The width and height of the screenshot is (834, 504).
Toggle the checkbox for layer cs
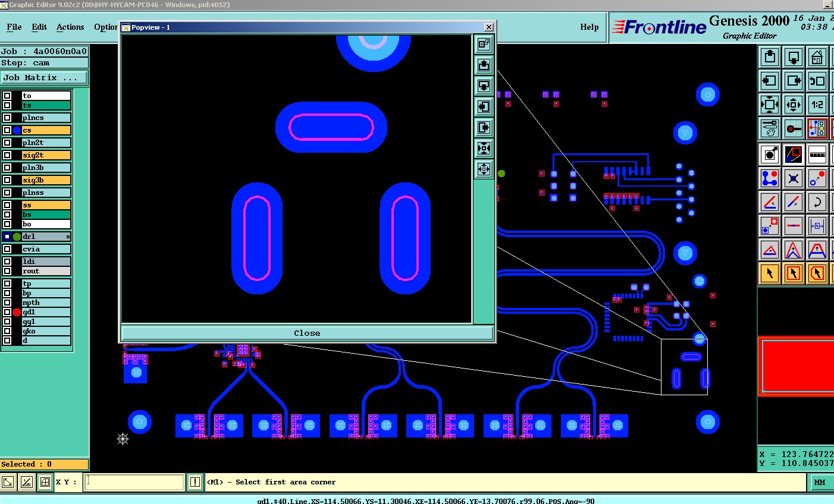[7, 130]
